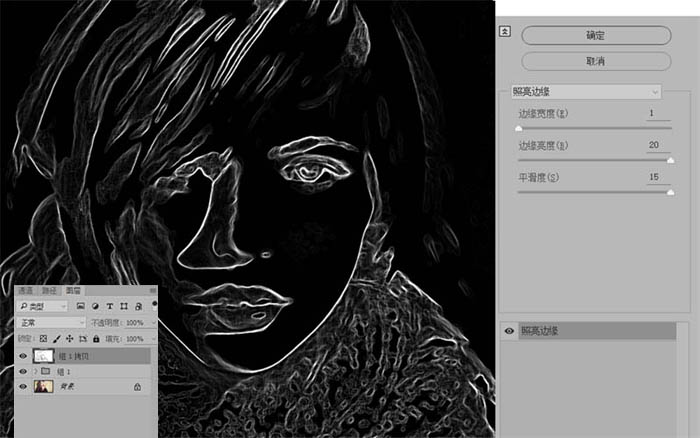Switch to the 图层 (Layers) tab

(x=73, y=291)
